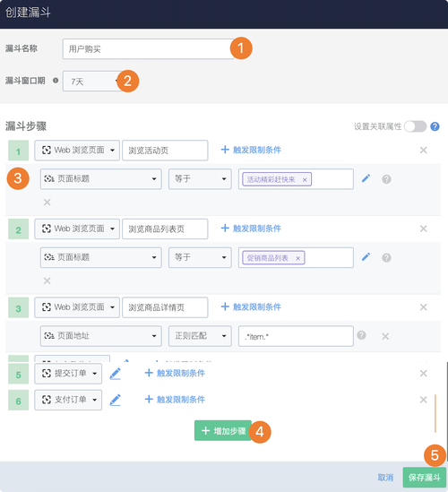Remove the condition under step 2 促销商品列表
Viewport: 448px width, 492px height.
47,281
